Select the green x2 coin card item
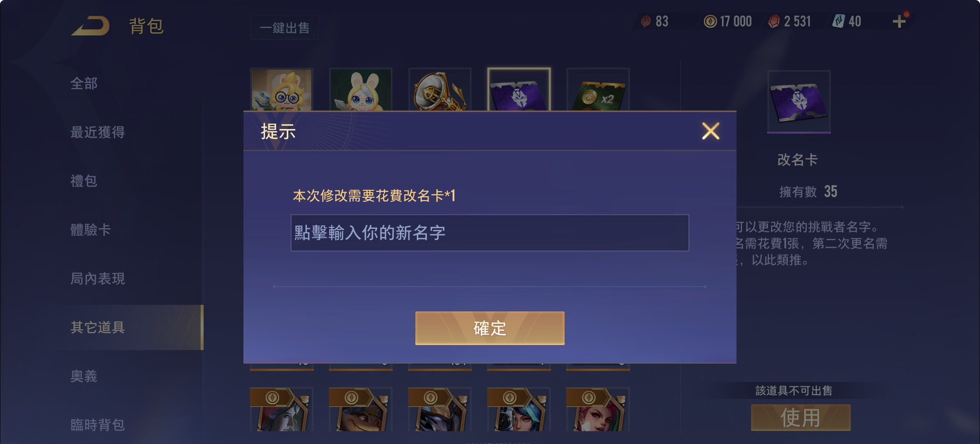Image resolution: width=980 pixels, height=444 pixels. pos(598,90)
